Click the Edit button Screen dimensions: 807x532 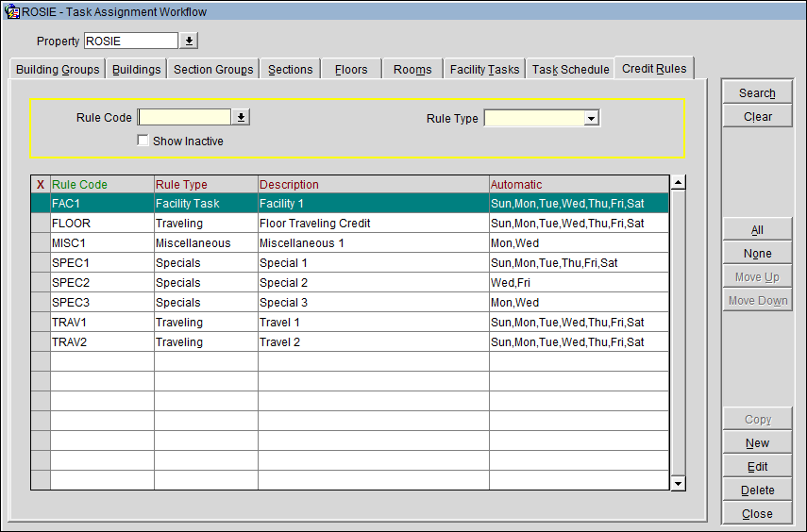[x=757, y=467]
